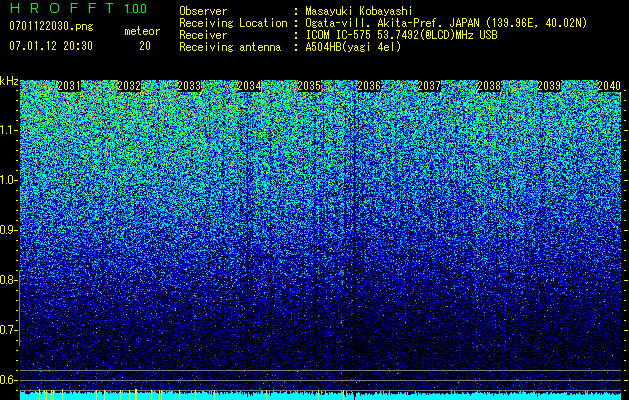Screen dimensions: 629x400
Task: Click the 1.1 kHz axis tick label
Action: click(8, 130)
